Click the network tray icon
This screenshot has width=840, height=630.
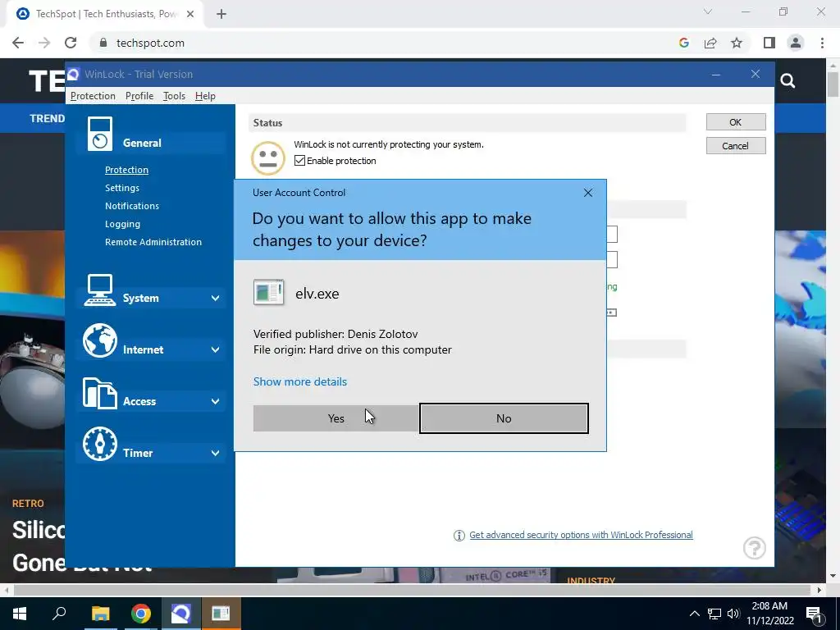[714, 614]
